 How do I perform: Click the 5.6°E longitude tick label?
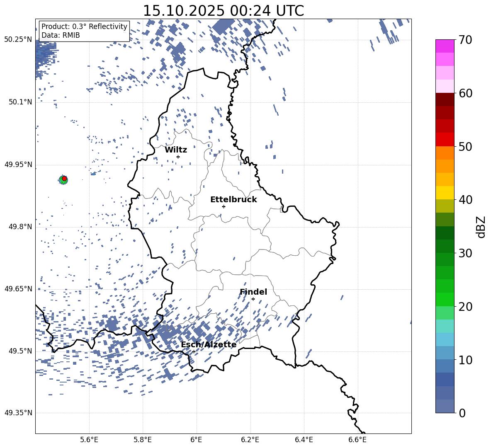[x=89, y=440]
